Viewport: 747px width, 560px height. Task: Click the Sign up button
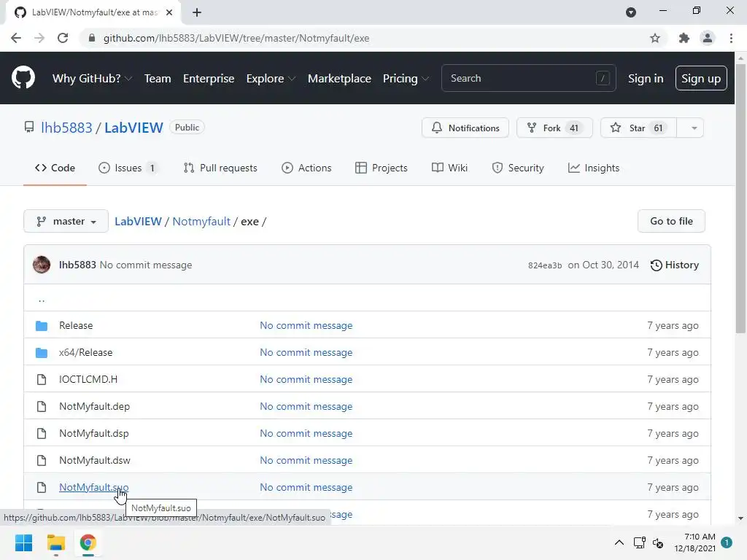tap(701, 79)
